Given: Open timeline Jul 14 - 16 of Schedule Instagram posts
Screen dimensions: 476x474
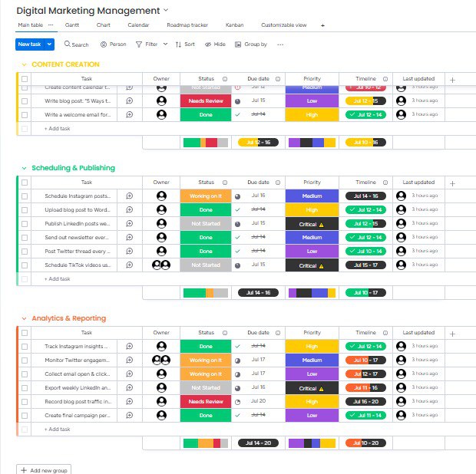Looking at the screenshot, I should click(365, 196).
